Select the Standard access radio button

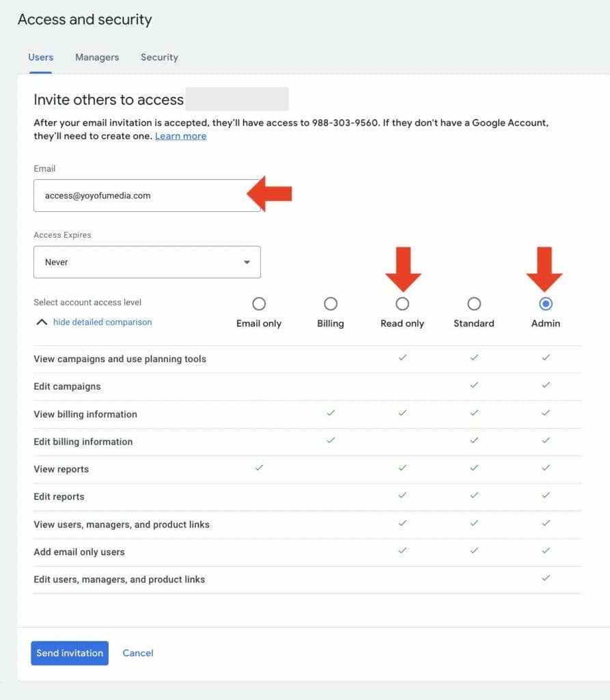point(474,304)
